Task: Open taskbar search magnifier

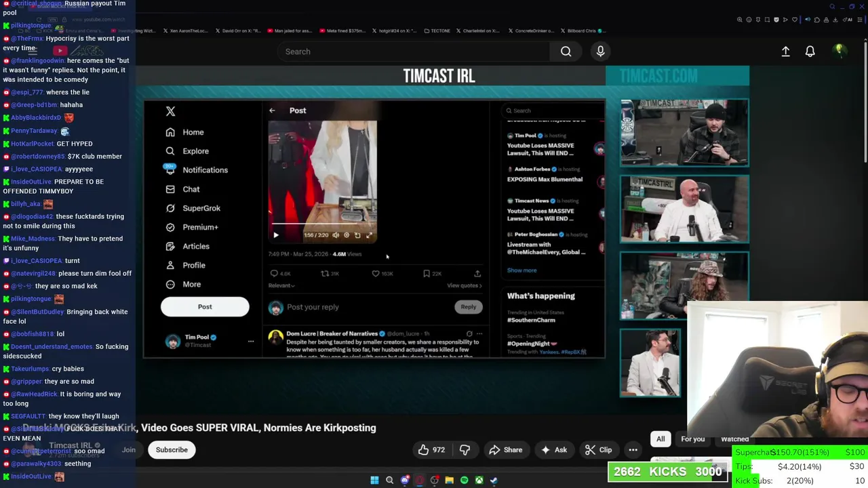Action: tap(389, 481)
